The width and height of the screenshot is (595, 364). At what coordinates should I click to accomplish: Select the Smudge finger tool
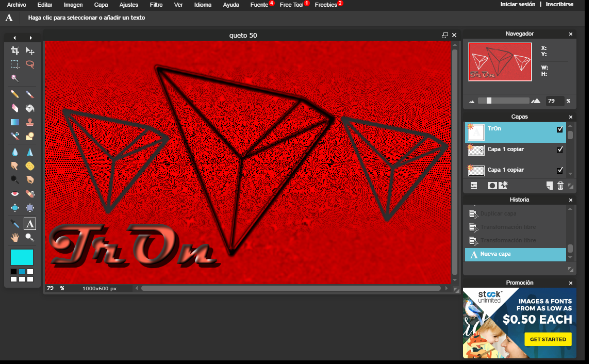(15, 166)
